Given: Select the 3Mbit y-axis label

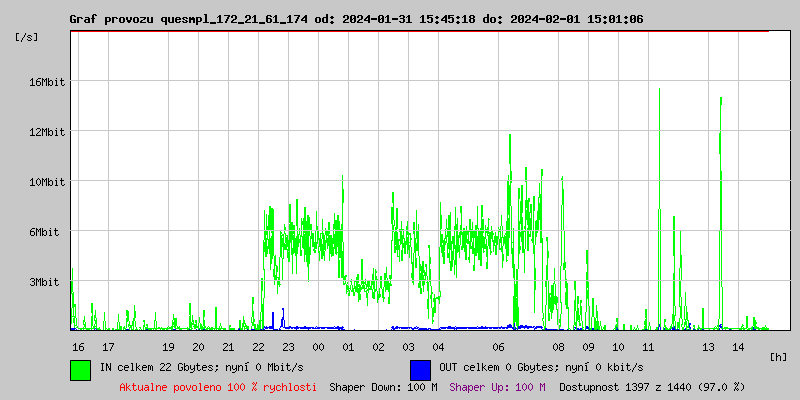Looking at the screenshot, I should coord(44,282).
